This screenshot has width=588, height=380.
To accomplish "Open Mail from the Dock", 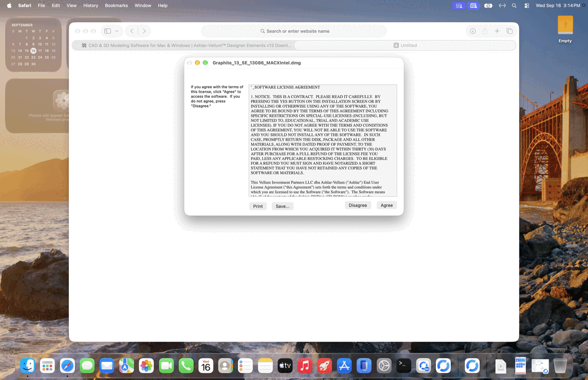I will (107, 366).
